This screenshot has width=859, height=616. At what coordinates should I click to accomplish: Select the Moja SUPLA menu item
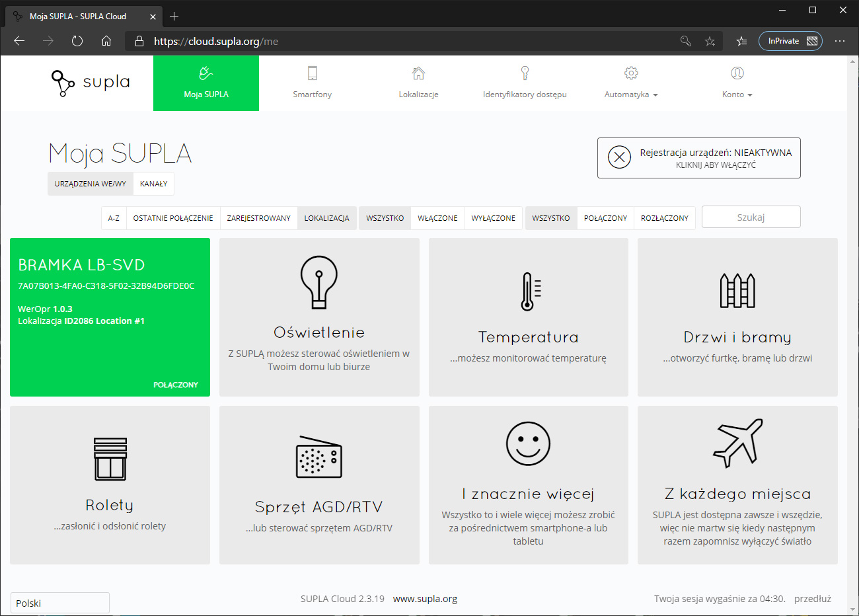point(206,83)
